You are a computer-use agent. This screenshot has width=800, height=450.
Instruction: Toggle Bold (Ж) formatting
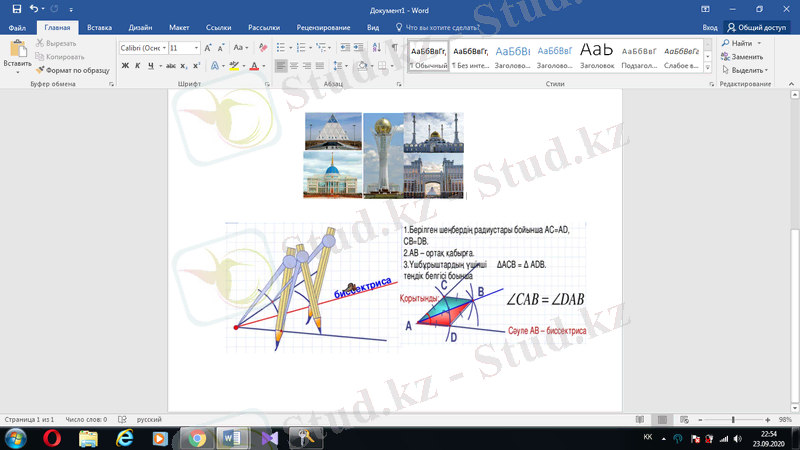pyautogui.click(x=125, y=66)
